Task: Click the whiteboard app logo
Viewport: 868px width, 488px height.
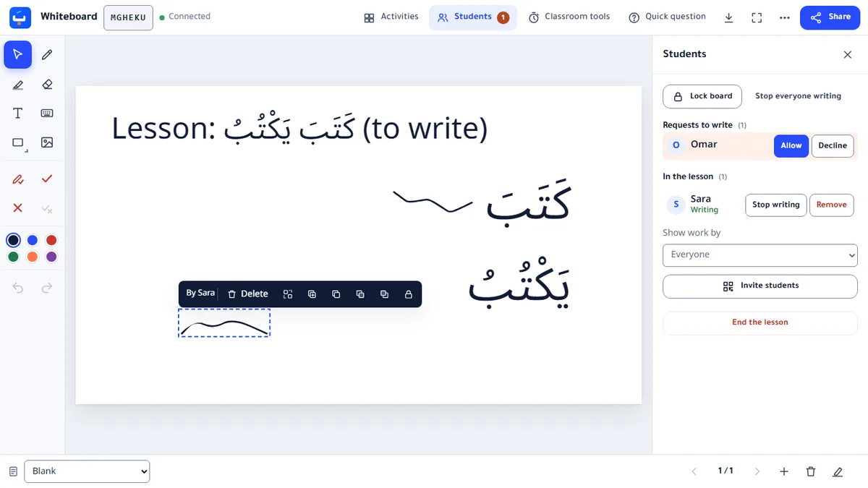Action: tap(20, 17)
